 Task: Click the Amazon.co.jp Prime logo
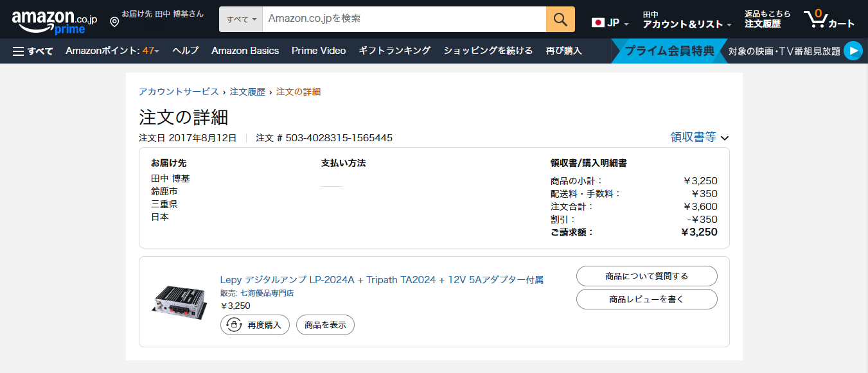[54, 22]
